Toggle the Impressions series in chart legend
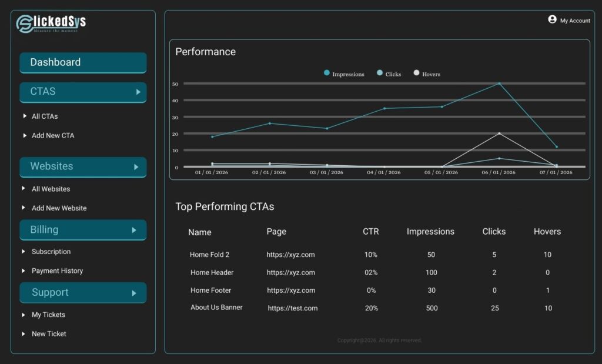 (327, 73)
